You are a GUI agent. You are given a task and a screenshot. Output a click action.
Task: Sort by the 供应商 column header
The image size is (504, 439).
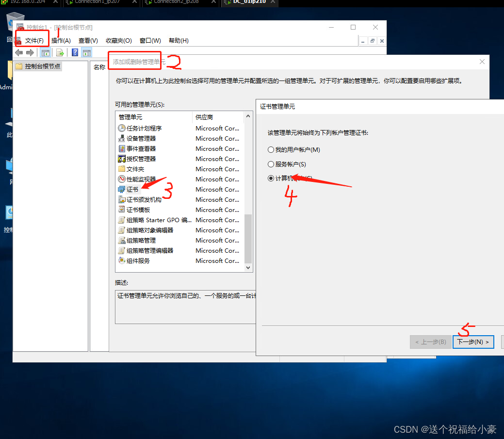pyautogui.click(x=218, y=117)
